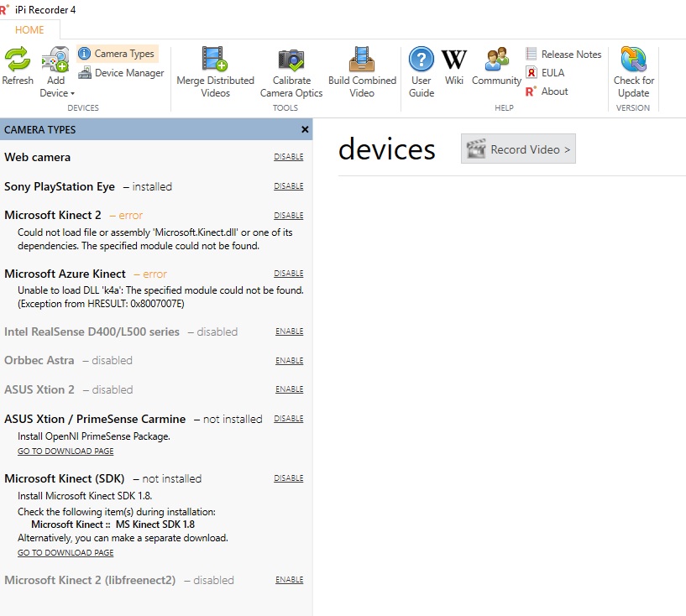Open the Wiki page
686x616 pixels.
click(x=454, y=65)
